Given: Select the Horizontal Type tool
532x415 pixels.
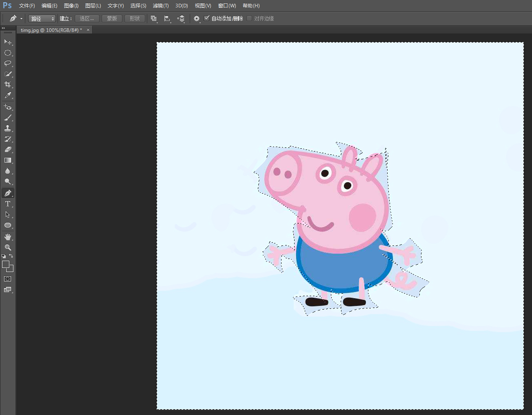Looking at the screenshot, I should click(8, 204).
